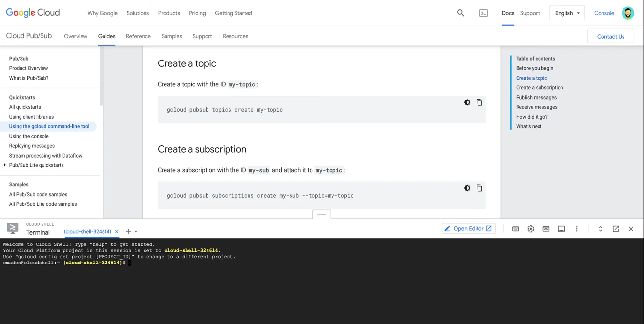Image resolution: width=644 pixels, height=324 pixels.
Task: Open Cloud Pub/Sub product home
Action: tap(29, 36)
